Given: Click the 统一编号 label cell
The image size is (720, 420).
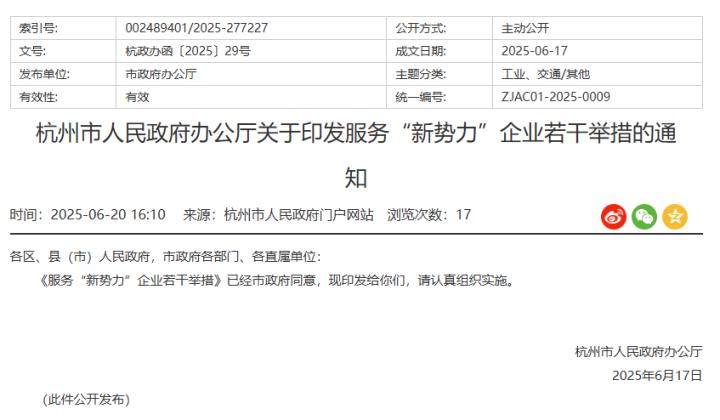Looking at the screenshot, I should 439,97.
